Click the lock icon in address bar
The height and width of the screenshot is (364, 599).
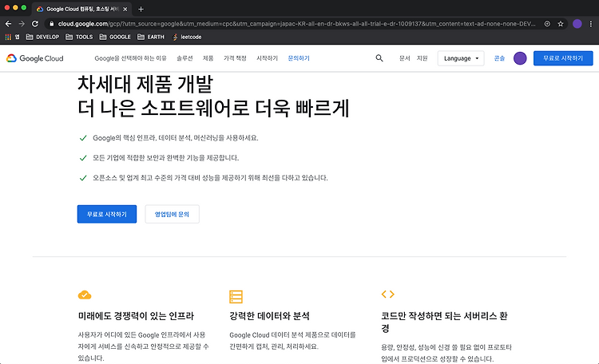(x=52, y=24)
